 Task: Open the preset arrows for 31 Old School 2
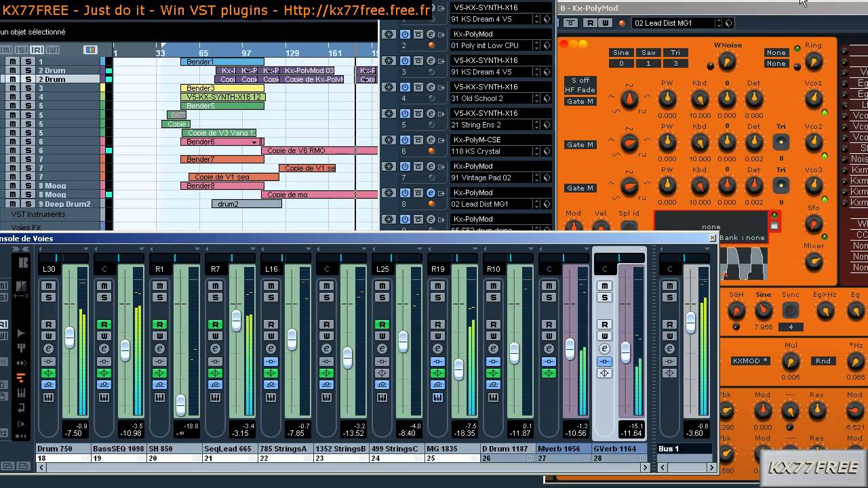pos(536,98)
